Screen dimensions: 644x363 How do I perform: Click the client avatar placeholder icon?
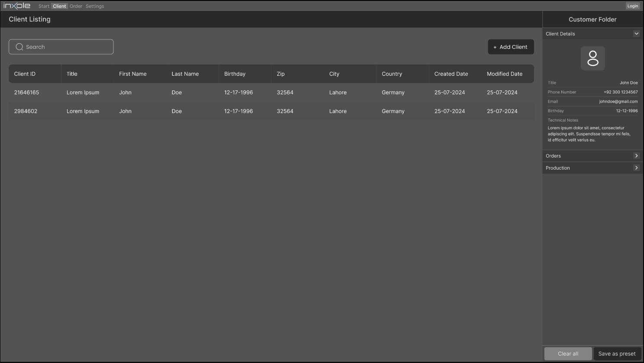(x=592, y=58)
